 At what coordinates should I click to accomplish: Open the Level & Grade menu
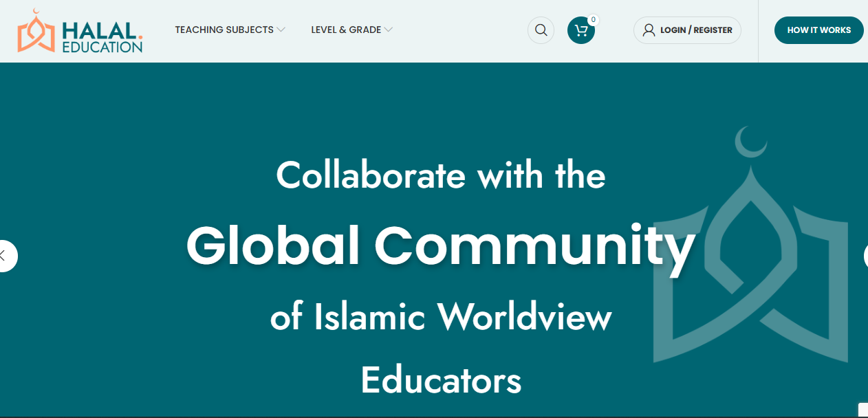tap(346, 30)
